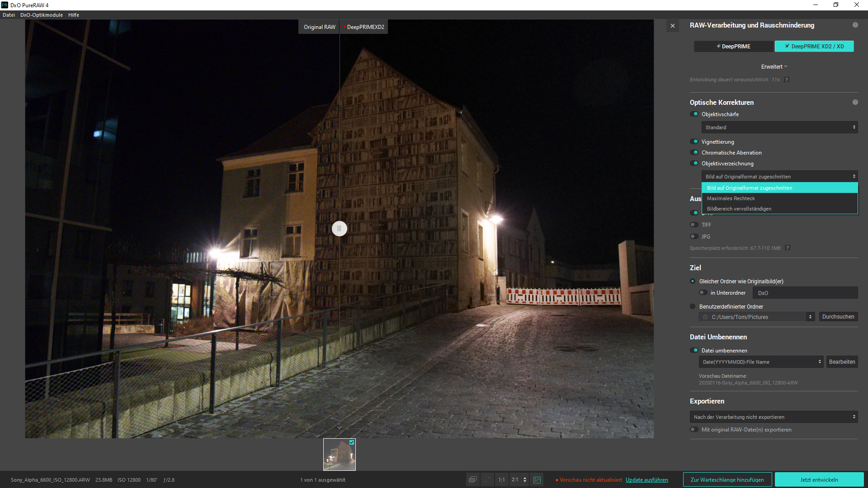868x488 pixels.
Task: Set zoom to 1:1
Action: click(x=501, y=480)
